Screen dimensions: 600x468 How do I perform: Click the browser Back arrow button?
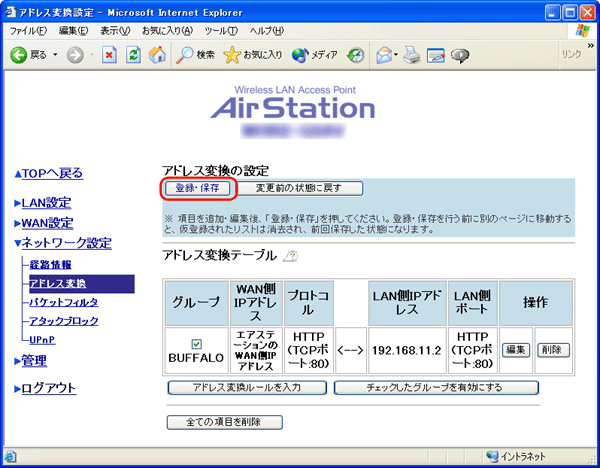click(20, 54)
